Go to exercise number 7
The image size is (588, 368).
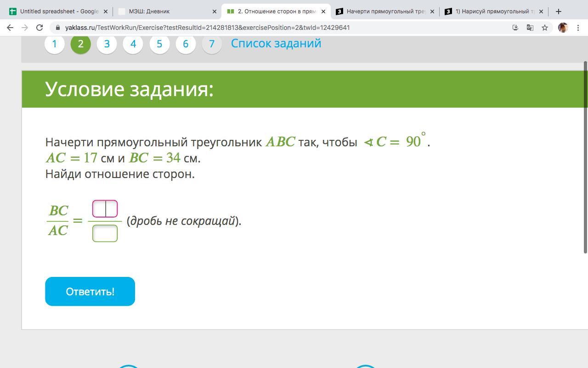point(212,44)
